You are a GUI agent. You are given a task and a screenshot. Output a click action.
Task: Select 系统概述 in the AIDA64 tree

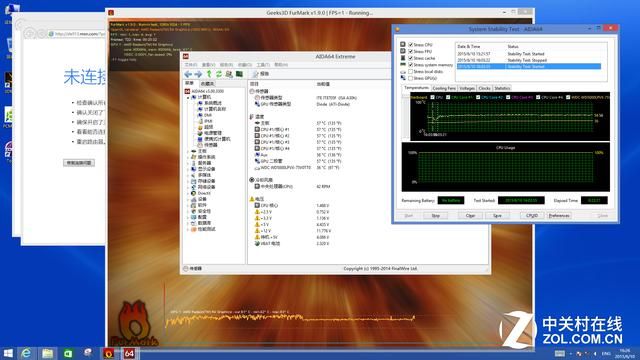point(213,103)
